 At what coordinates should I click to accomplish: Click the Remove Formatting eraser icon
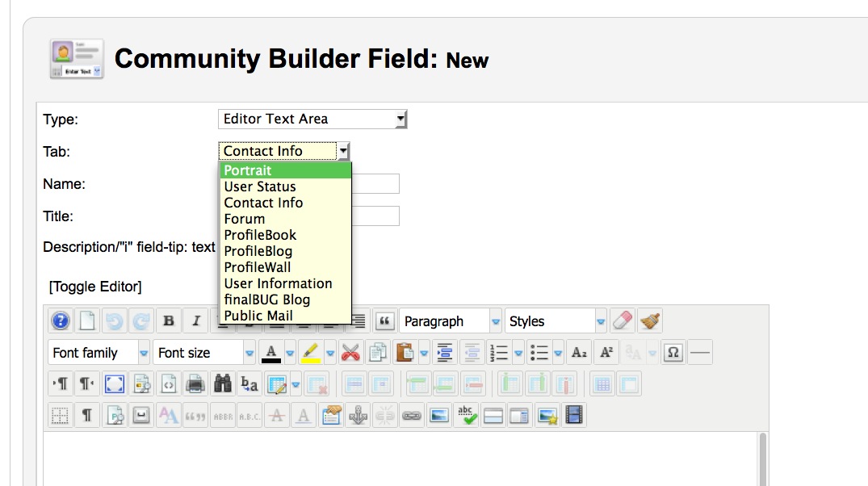point(623,321)
